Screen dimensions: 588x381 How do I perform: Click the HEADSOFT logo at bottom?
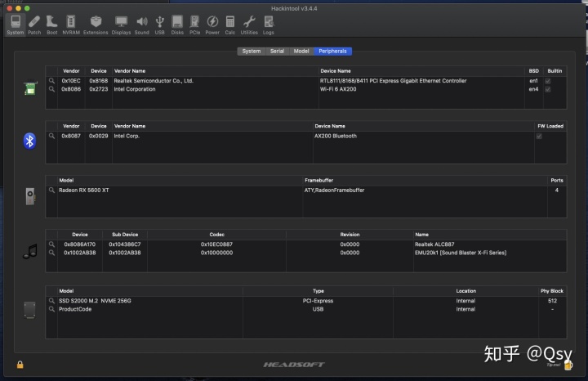pyautogui.click(x=294, y=365)
